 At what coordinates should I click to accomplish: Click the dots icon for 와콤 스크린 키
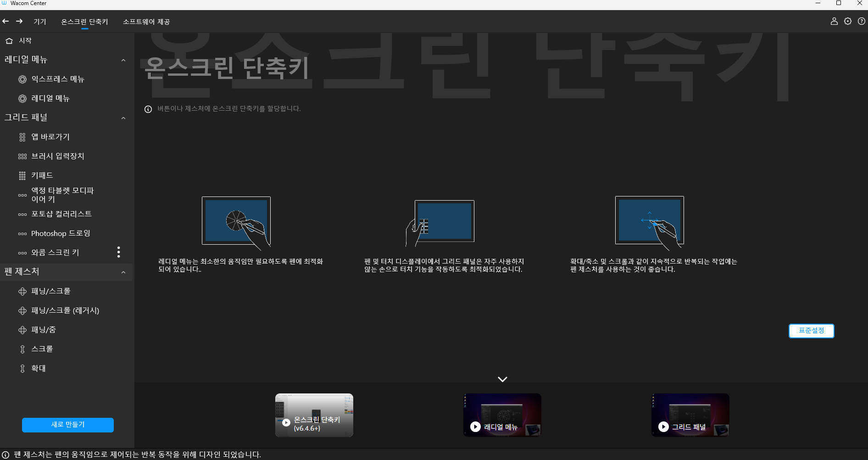22,253
